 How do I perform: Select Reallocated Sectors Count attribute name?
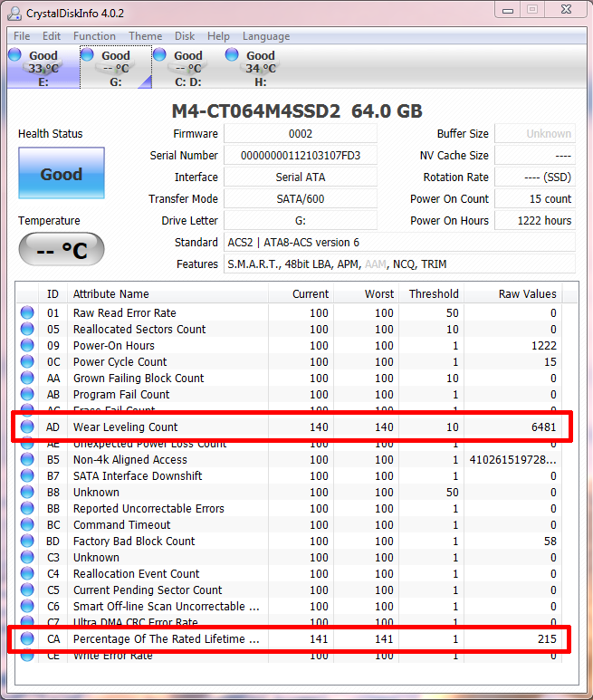139,330
